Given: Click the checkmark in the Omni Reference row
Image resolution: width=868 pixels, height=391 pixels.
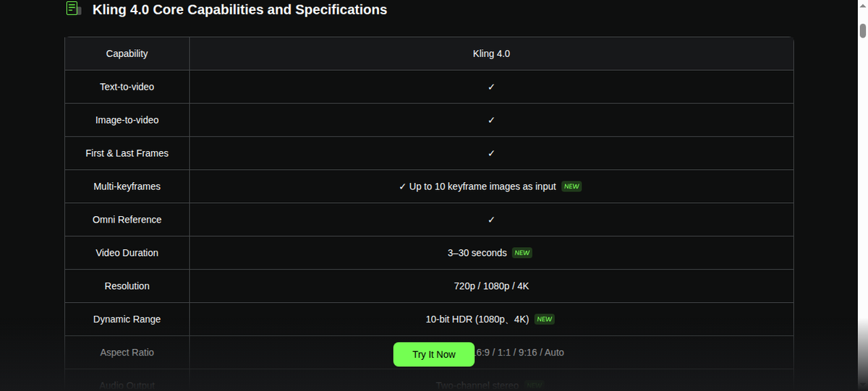Looking at the screenshot, I should 491,220.
